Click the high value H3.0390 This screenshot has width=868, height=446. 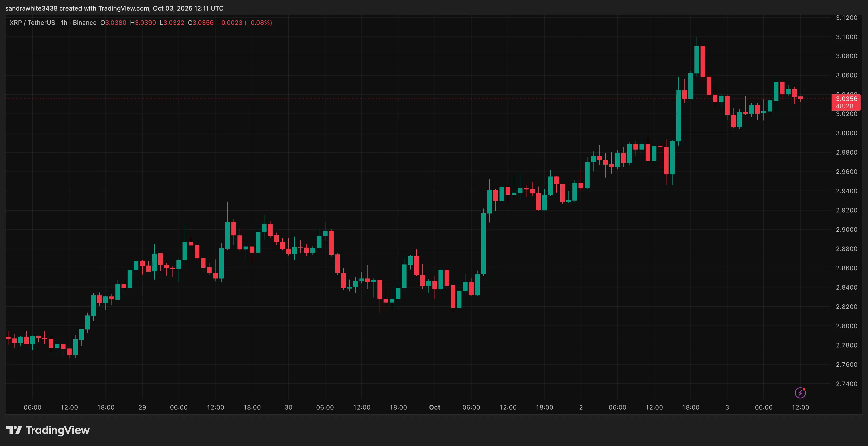click(143, 22)
